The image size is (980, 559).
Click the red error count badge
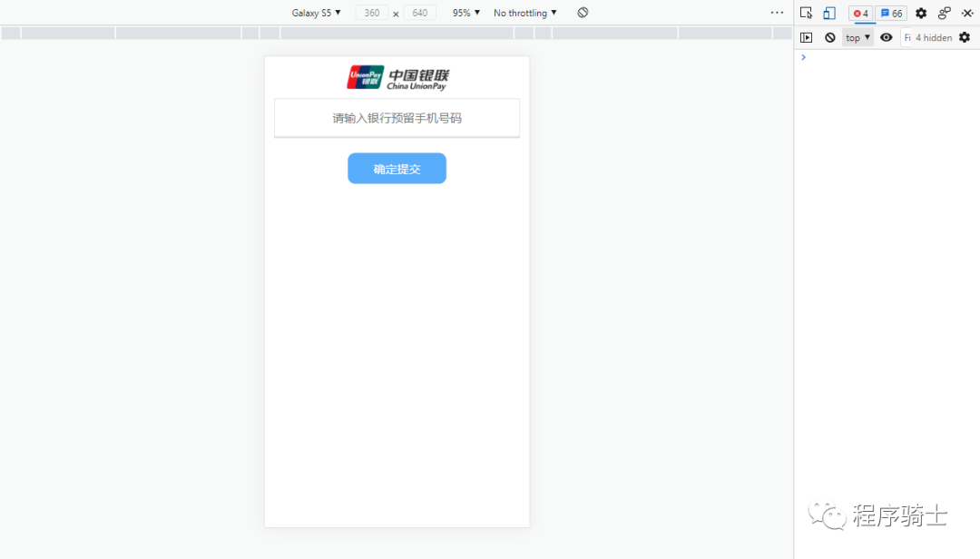(860, 13)
